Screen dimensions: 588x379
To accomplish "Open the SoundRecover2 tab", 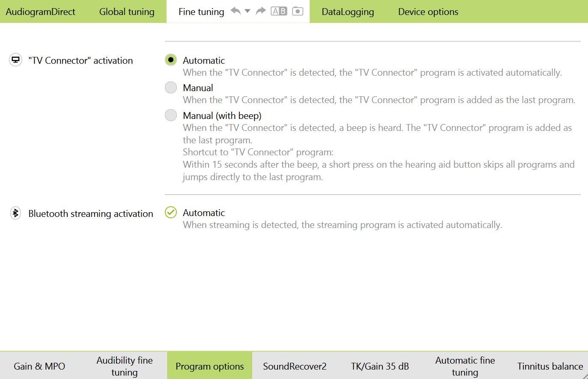I will pos(295,366).
